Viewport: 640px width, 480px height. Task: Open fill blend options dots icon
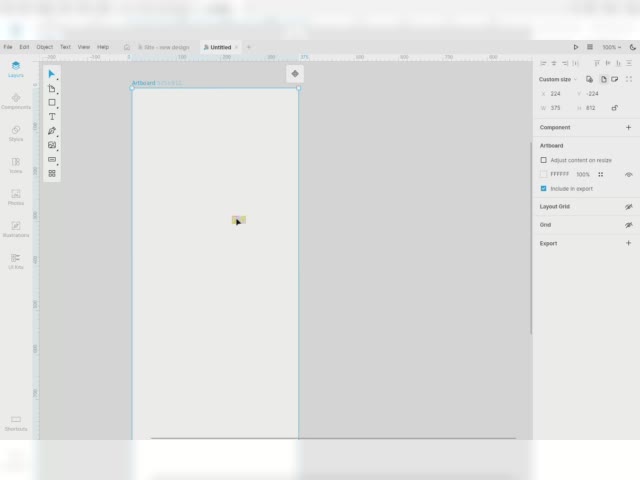[600, 175]
